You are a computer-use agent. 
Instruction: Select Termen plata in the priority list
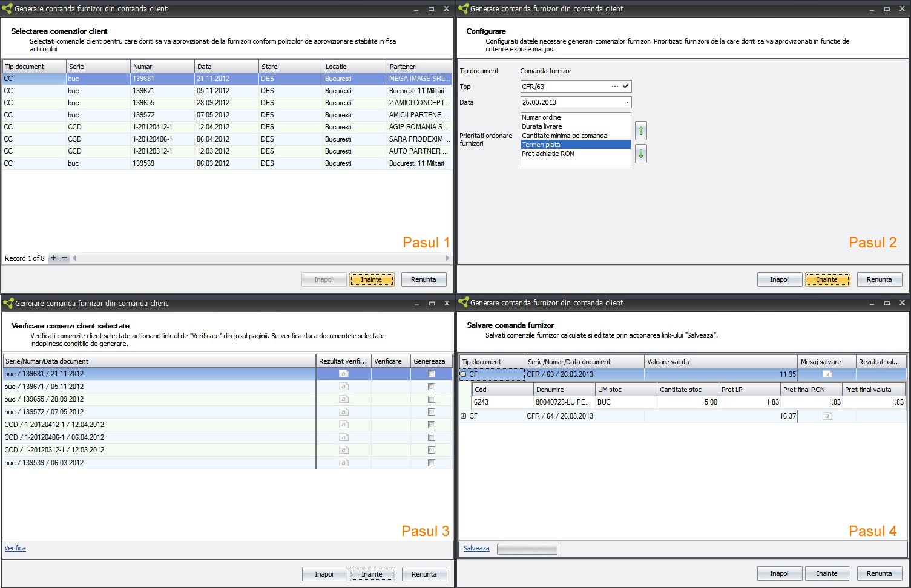pyautogui.click(x=576, y=145)
